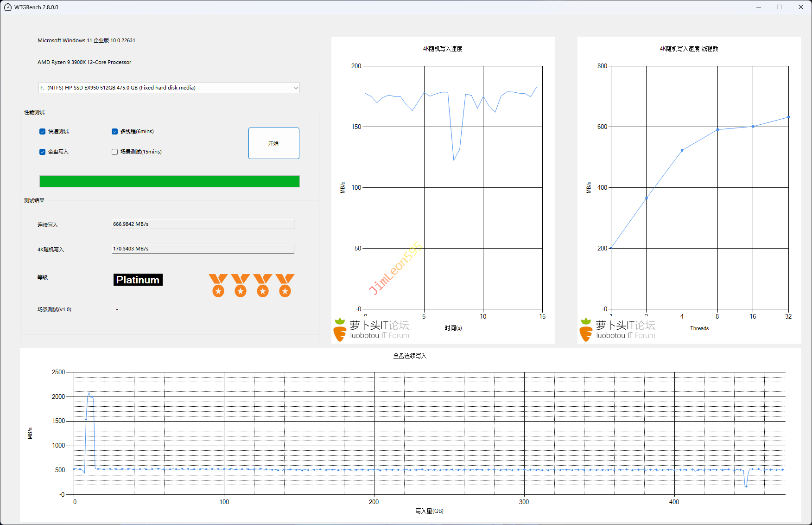Image resolution: width=812 pixels, height=525 pixels.
Task: Click the last orange medal icon
Action: pos(285,285)
